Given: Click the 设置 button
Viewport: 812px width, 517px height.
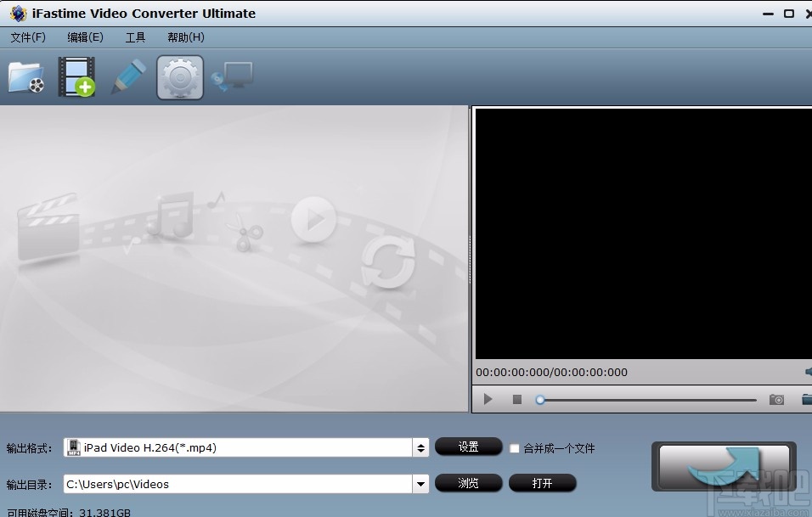Looking at the screenshot, I should [x=468, y=447].
